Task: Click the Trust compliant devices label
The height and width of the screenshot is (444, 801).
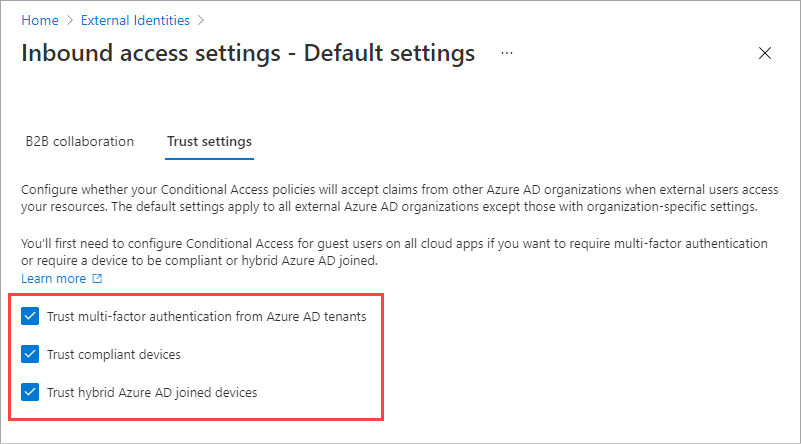Action: point(114,354)
